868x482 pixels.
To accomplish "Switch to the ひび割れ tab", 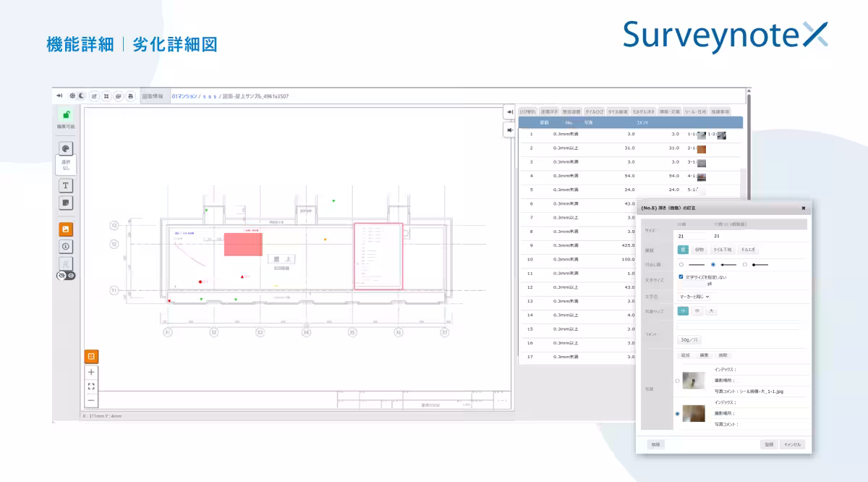I will (528, 112).
